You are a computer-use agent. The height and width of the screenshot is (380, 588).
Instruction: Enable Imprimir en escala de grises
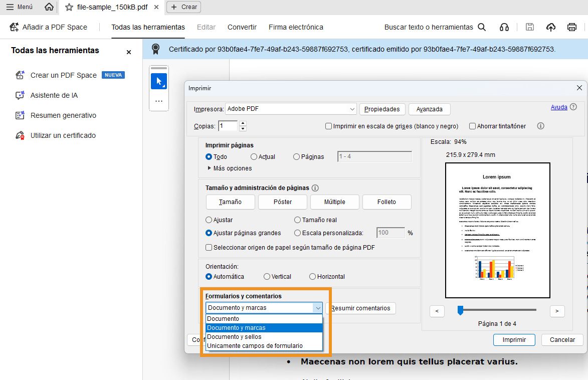coord(328,126)
